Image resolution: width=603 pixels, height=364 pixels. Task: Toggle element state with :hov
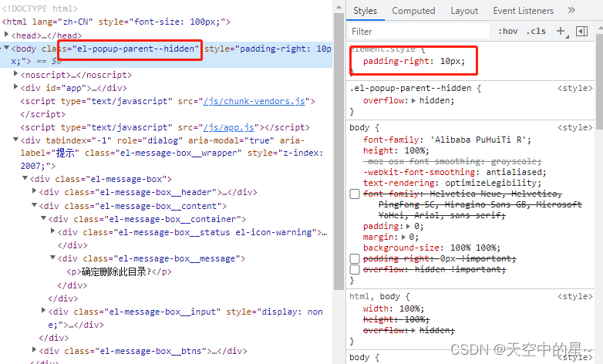point(507,31)
